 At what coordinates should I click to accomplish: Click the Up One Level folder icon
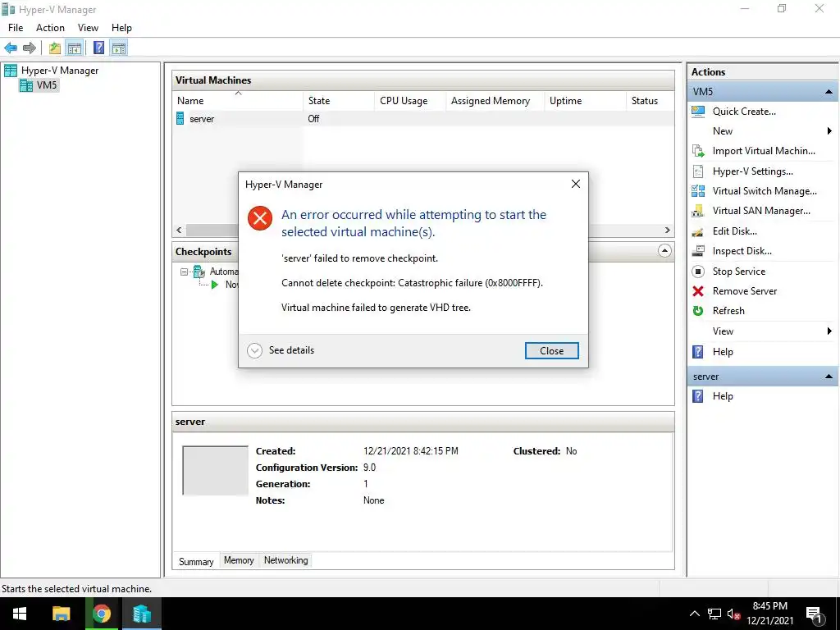pos(55,48)
